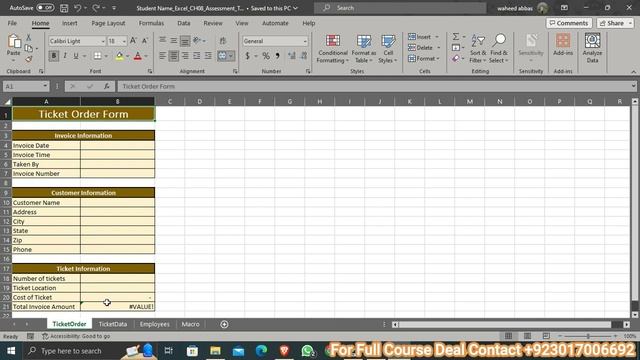Switch to Normal view in status bar
Viewport: 640px width, 360px height.
[x=508, y=336]
